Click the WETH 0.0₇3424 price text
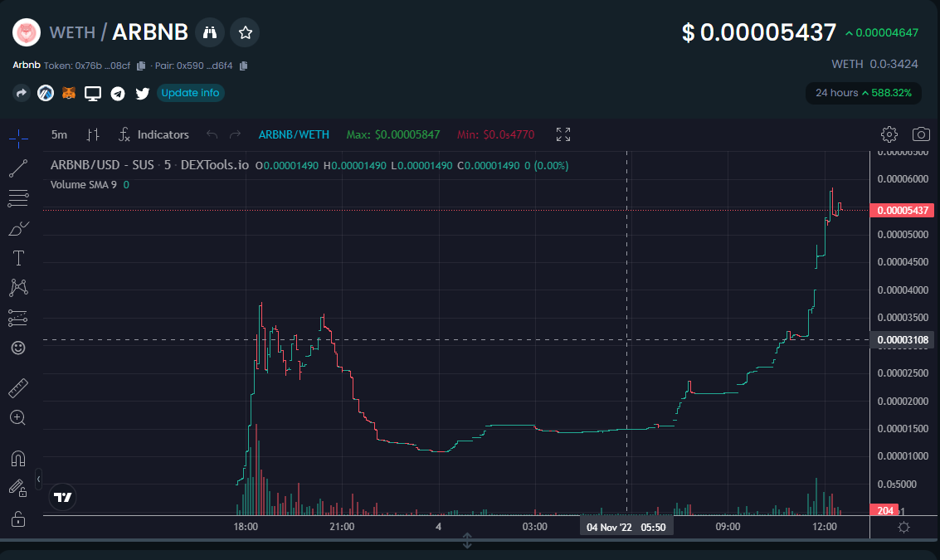 874,64
